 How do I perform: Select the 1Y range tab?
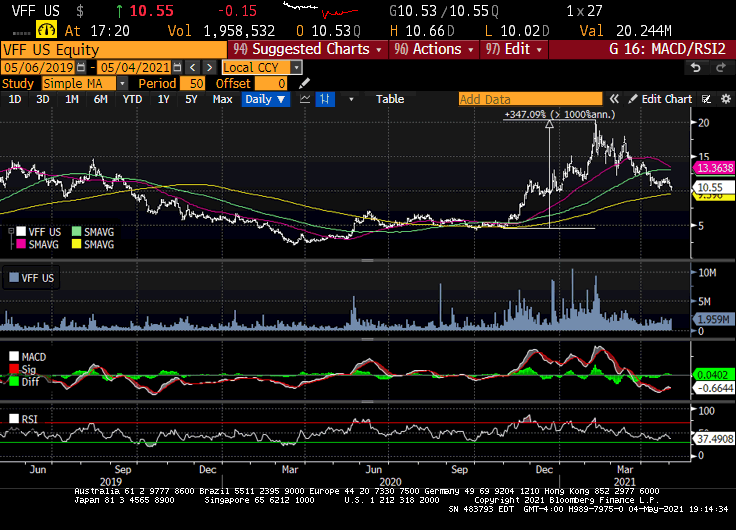pyautogui.click(x=163, y=99)
